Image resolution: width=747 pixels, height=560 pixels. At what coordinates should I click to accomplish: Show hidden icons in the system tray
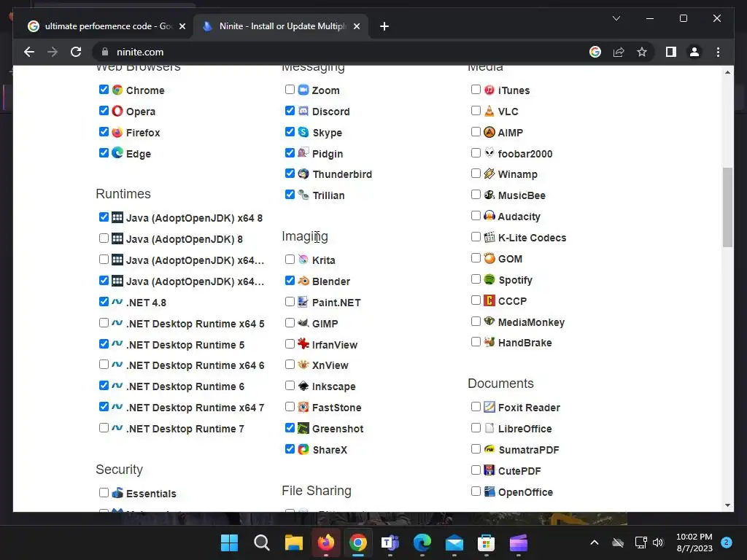(x=594, y=542)
